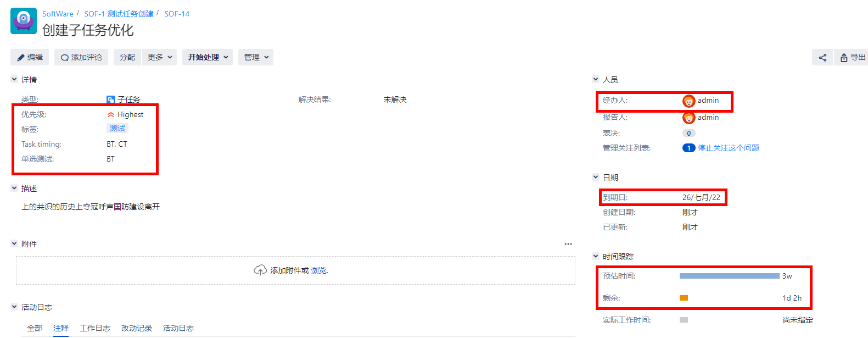Click the pencil 编辑 button

[30, 57]
